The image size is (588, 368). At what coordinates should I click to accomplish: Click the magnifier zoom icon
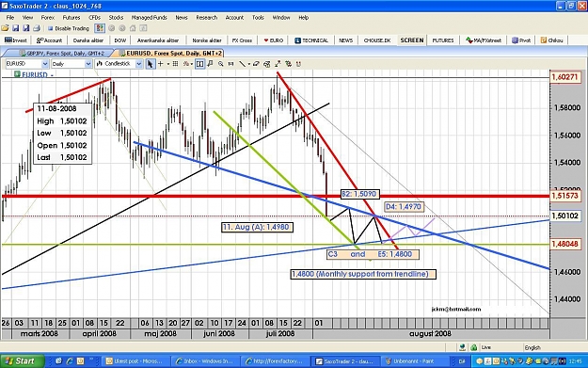(220, 64)
